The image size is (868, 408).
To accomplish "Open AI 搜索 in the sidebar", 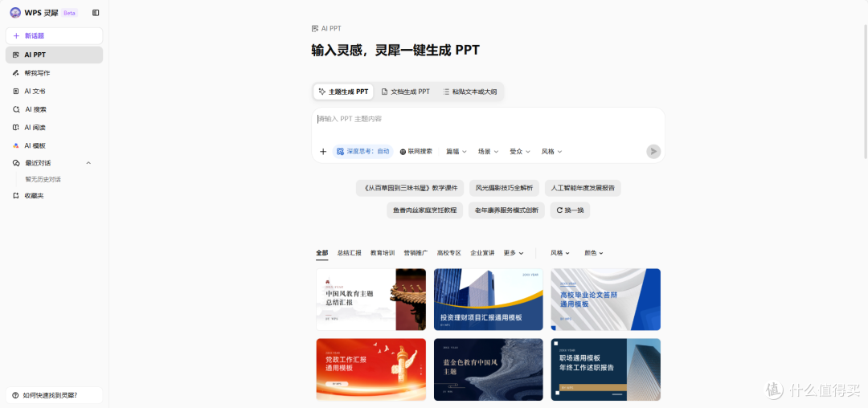I will pos(55,109).
